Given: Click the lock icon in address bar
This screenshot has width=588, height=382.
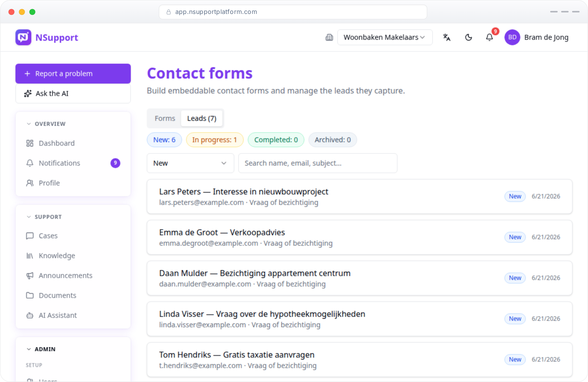Looking at the screenshot, I should tap(169, 12).
